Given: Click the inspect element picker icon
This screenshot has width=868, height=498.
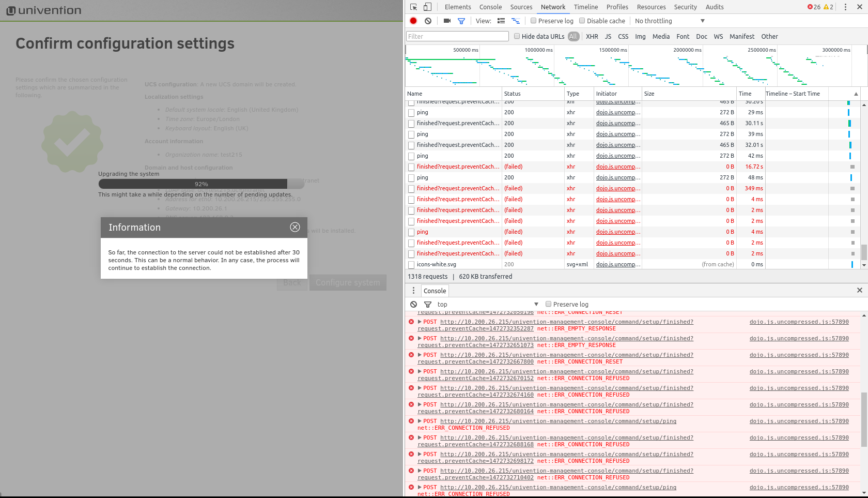Looking at the screenshot, I should click(x=413, y=7).
